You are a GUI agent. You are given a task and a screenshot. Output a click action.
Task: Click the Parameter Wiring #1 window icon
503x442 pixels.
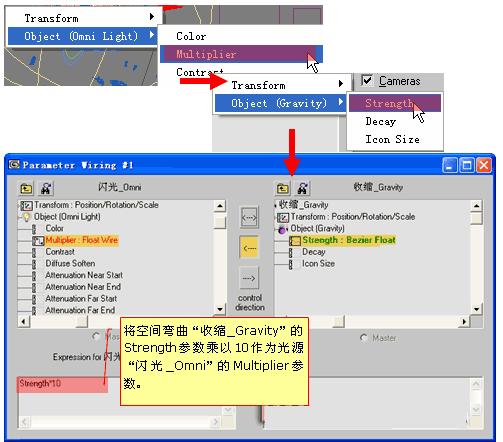pyautogui.click(x=14, y=164)
